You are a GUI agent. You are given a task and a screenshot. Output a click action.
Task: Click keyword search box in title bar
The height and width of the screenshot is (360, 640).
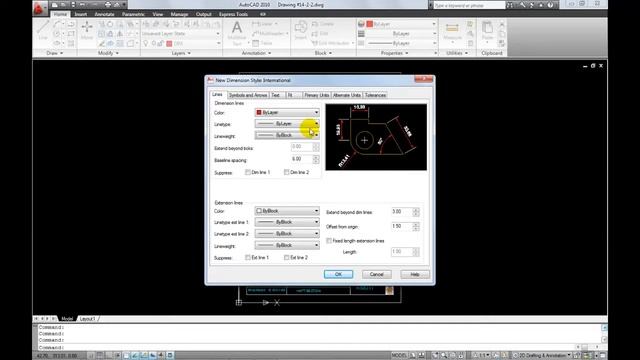pyautogui.click(x=469, y=5)
